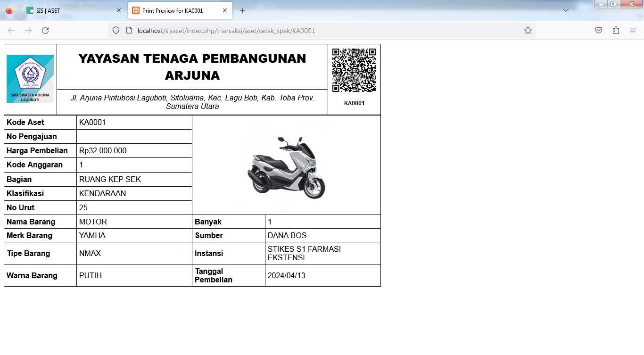Click the KENDARAAN value

coord(103,194)
